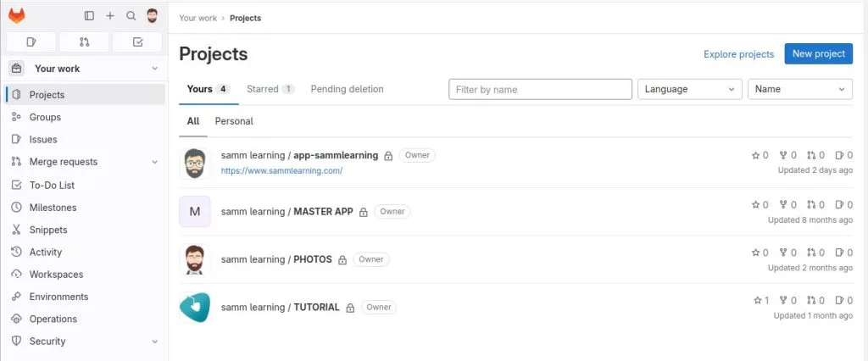
Task: Open merge requests shortcut button
Action: pyautogui.click(x=84, y=42)
